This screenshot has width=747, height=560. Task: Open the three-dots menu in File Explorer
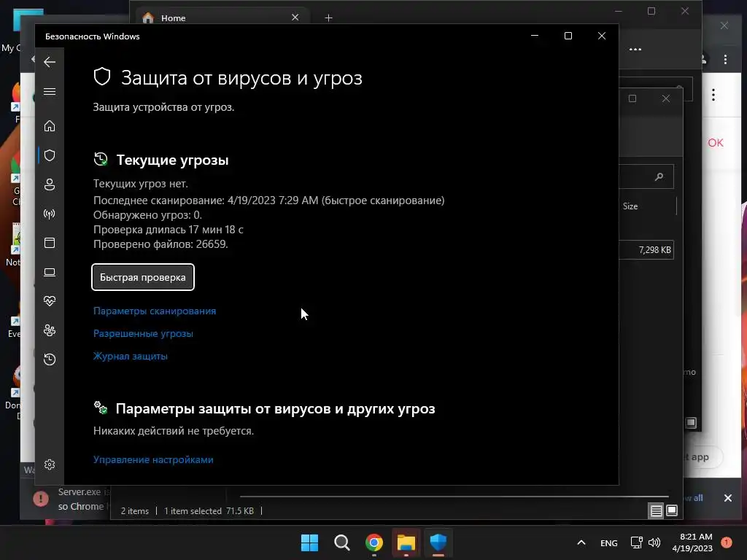pos(635,49)
